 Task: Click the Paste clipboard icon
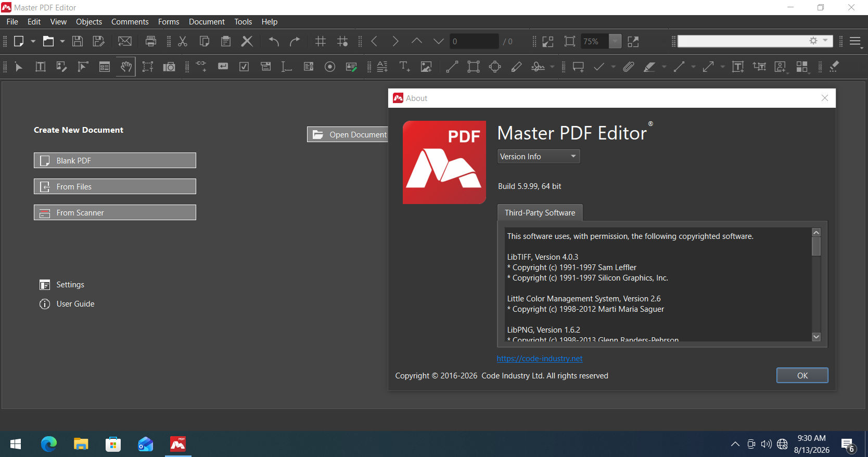[x=226, y=41]
